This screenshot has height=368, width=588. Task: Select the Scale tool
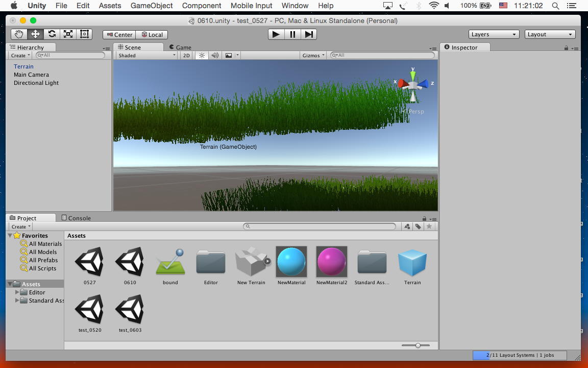pos(68,34)
